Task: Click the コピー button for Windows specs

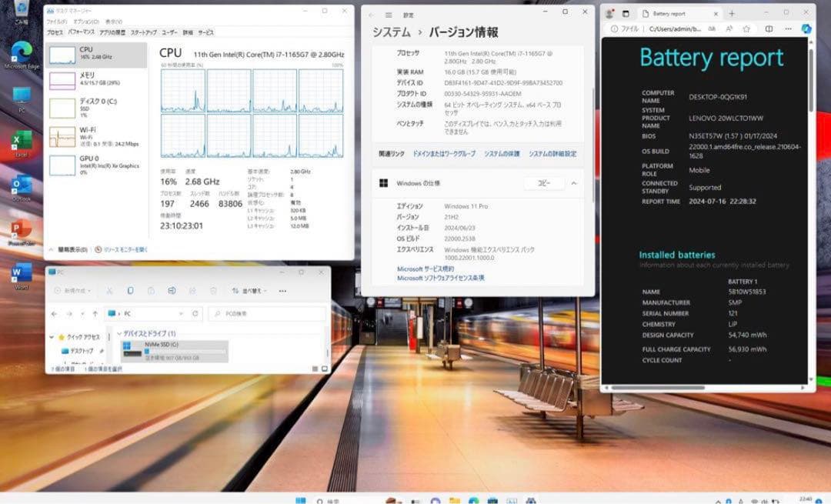Action: click(544, 183)
